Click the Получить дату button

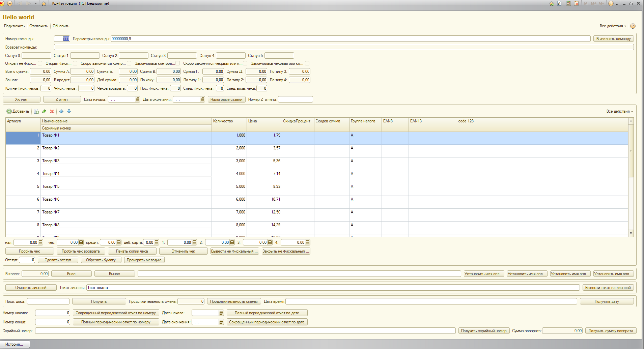click(x=607, y=301)
